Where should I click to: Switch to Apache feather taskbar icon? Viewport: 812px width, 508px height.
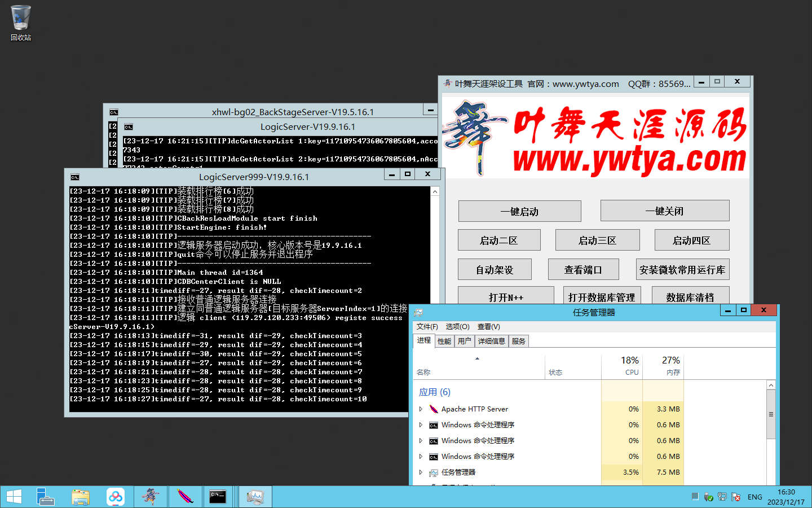click(x=185, y=497)
